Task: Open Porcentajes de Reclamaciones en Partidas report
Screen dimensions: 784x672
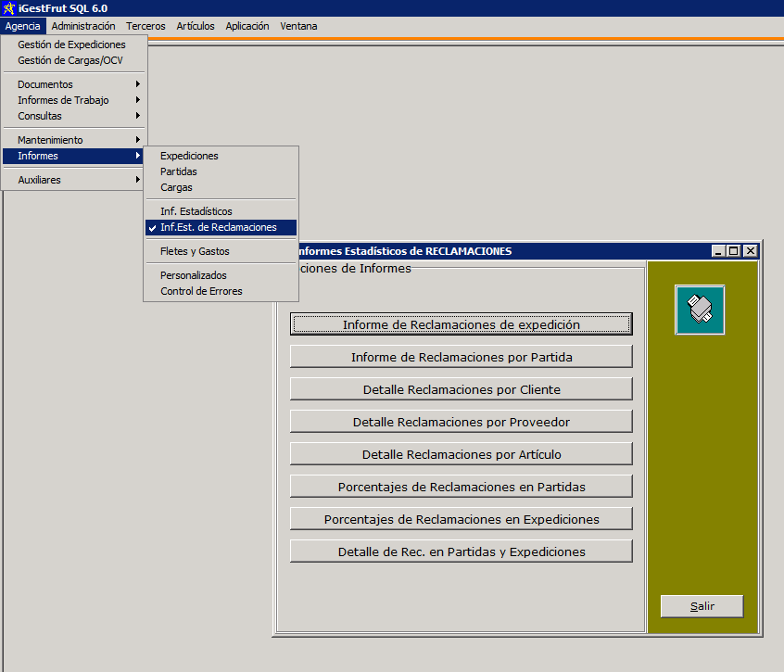Action: pos(461,487)
